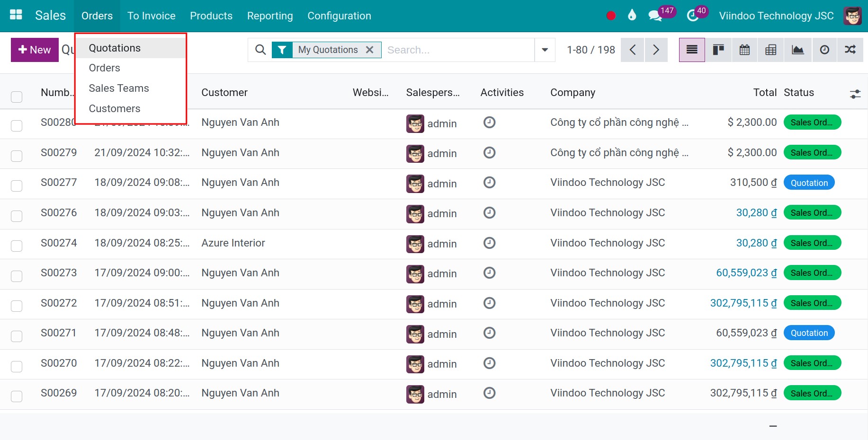Open the apps grid menu
Image resolution: width=868 pixels, height=440 pixels.
point(16,14)
